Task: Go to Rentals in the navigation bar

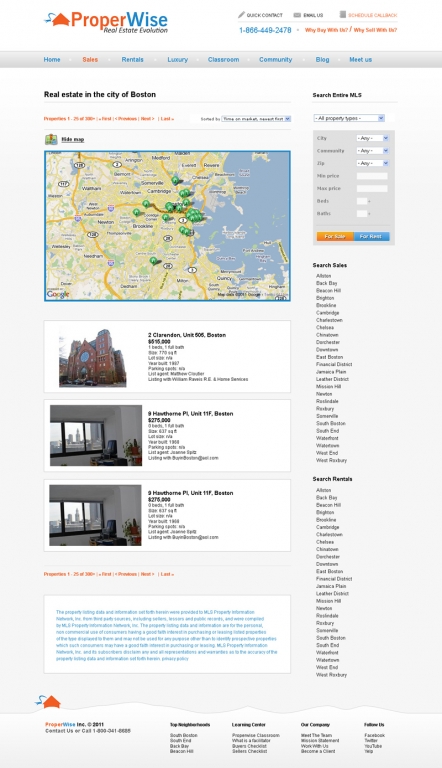Action: [x=132, y=59]
